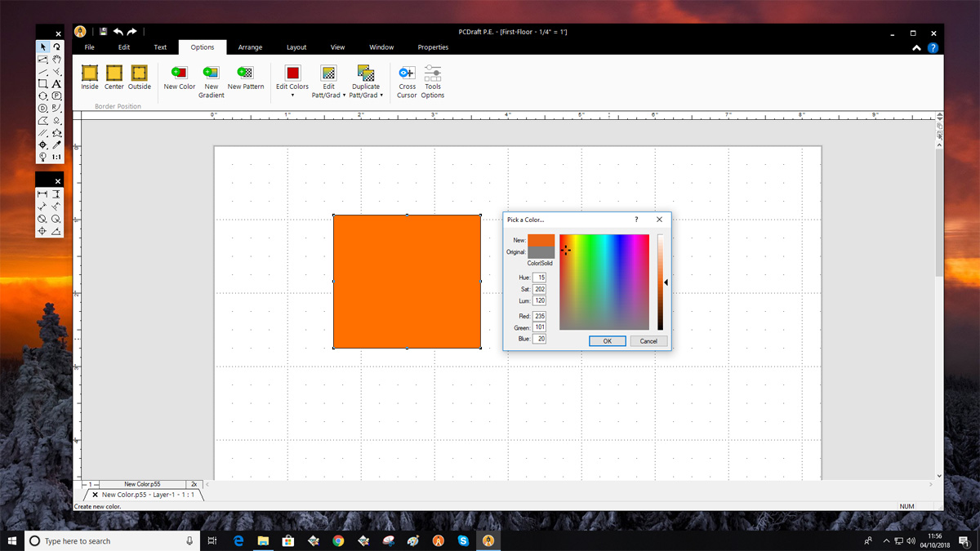Confirm color choice with OK

(x=607, y=340)
